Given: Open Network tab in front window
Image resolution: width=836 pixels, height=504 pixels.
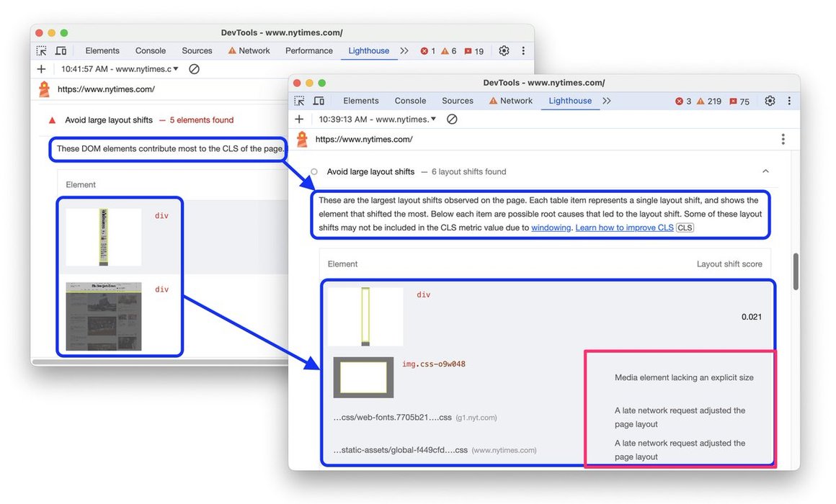Looking at the screenshot, I should (x=511, y=101).
